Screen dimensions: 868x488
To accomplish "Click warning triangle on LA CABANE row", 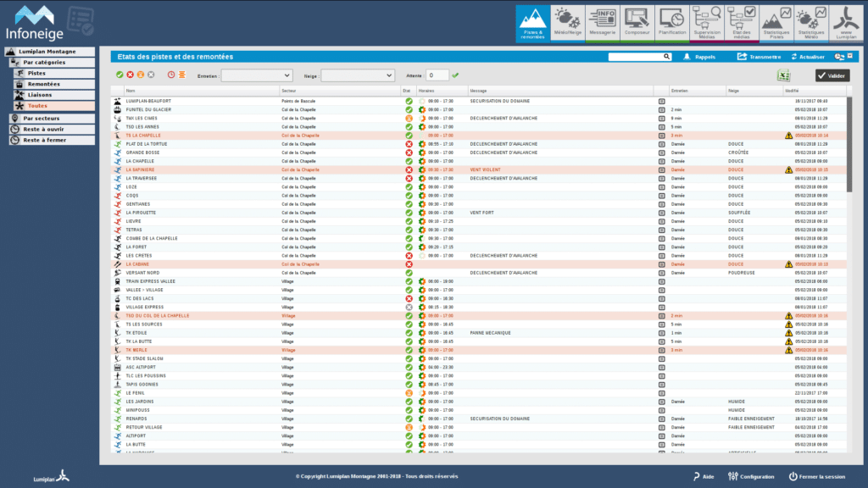I will 789,264.
